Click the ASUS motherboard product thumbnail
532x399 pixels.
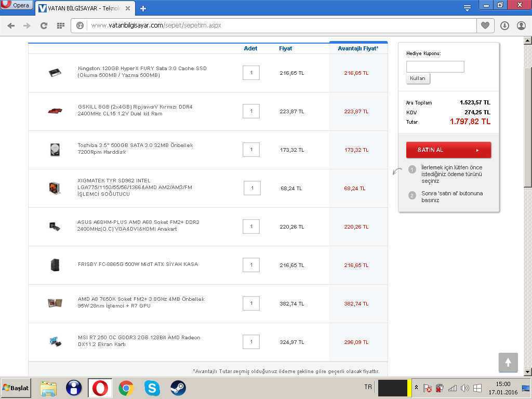point(55,227)
